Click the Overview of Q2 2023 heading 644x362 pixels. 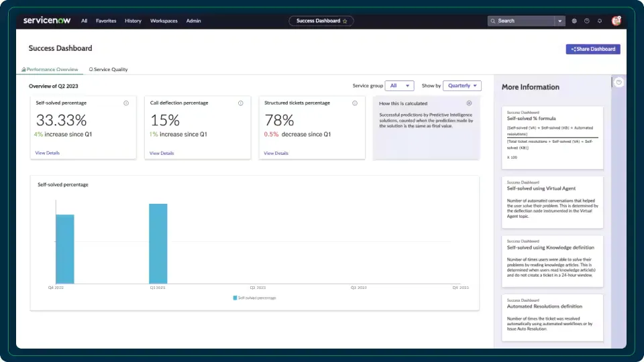(x=54, y=86)
